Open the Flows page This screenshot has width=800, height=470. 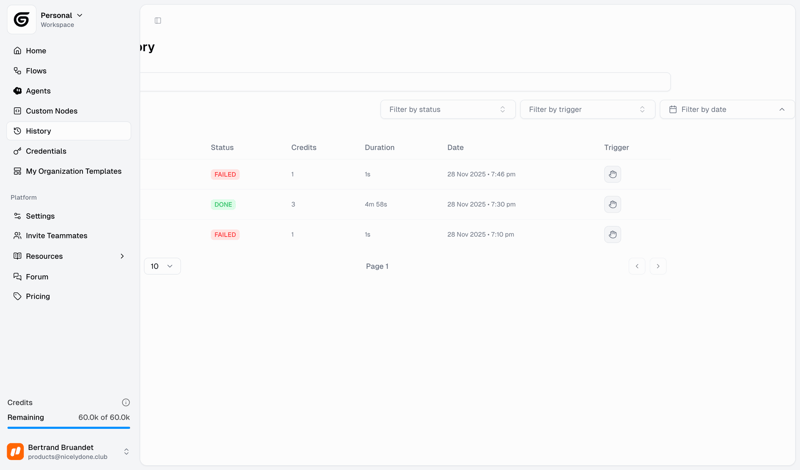pyautogui.click(x=69, y=71)
